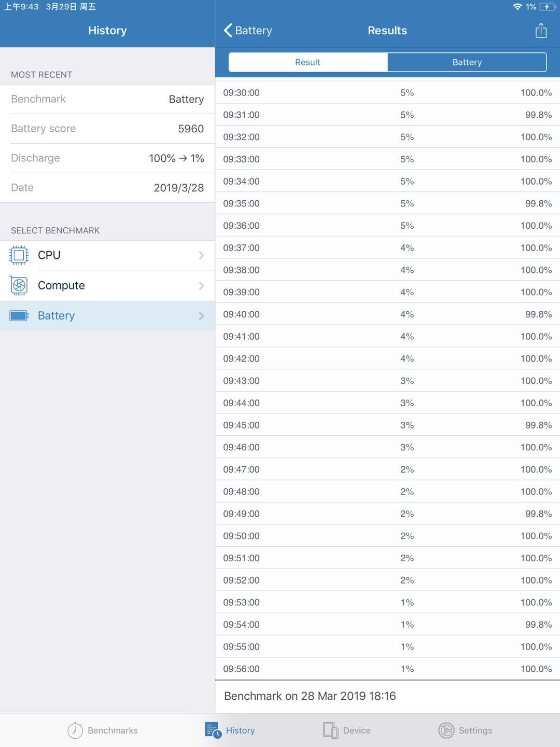Open Settings via the gear icon
This screenshot has height=747, width=560.
(x=446, y=730)
